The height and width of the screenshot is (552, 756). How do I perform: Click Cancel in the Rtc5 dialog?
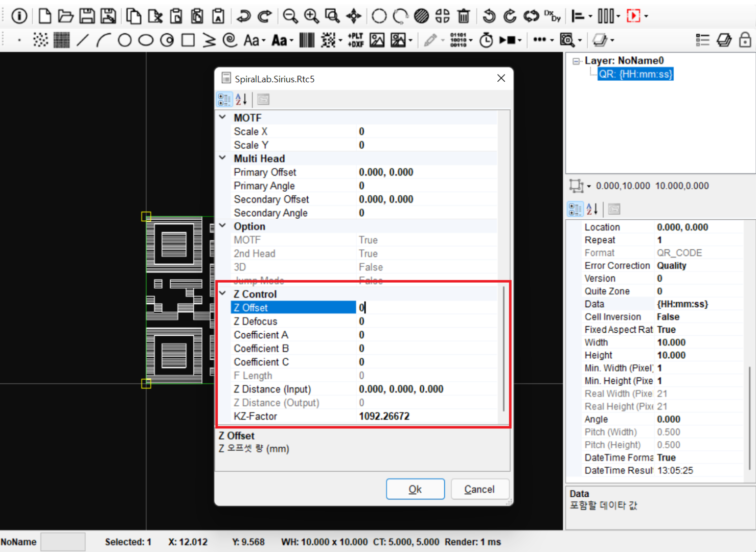(x=479, y=489)
